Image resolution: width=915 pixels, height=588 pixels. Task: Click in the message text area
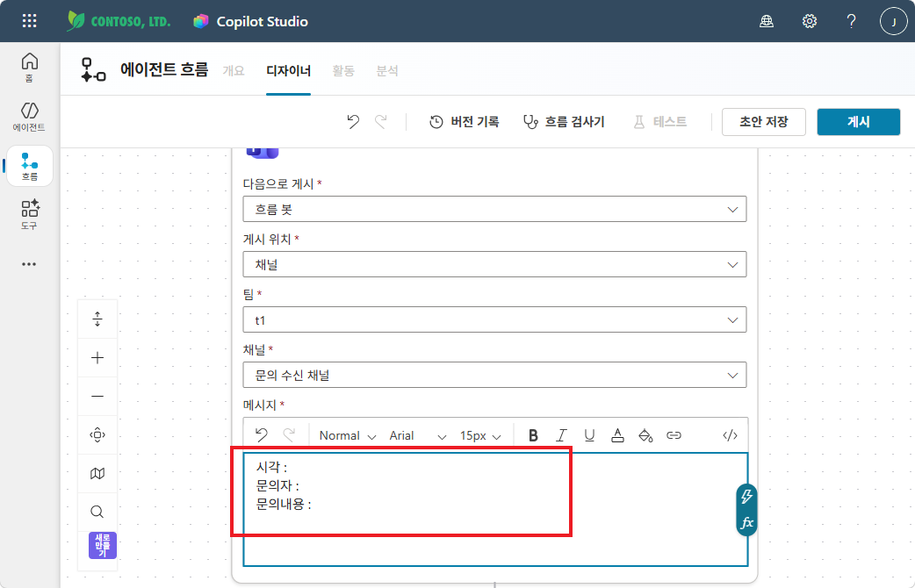(x=495, y=509)
